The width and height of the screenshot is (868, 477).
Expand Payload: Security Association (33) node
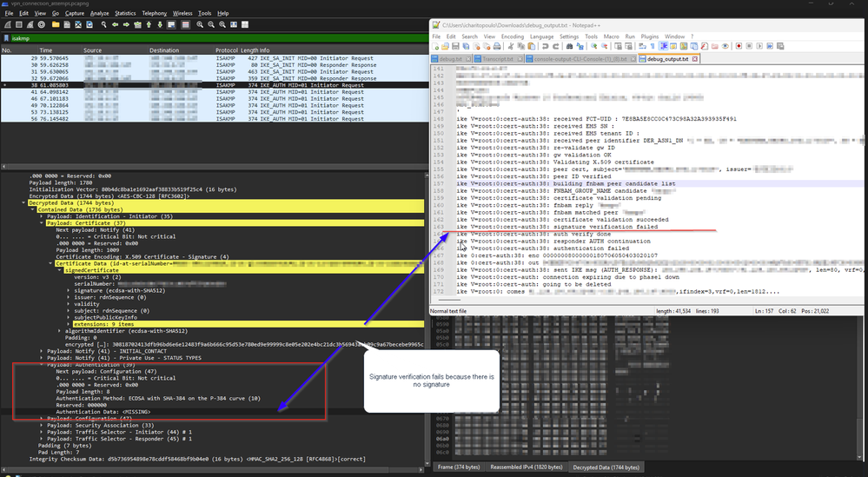click(40, 425)
